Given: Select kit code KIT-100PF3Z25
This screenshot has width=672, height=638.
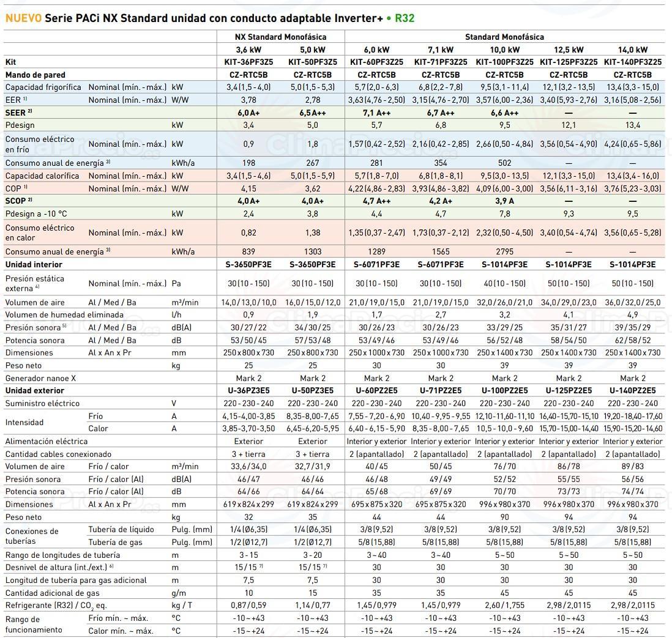Looking at the screenshot, I should pos(504,62).
